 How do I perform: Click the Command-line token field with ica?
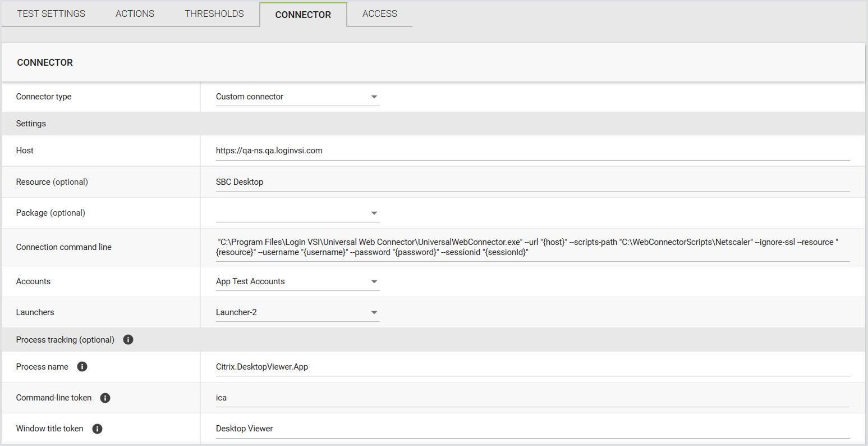point(532,398)
